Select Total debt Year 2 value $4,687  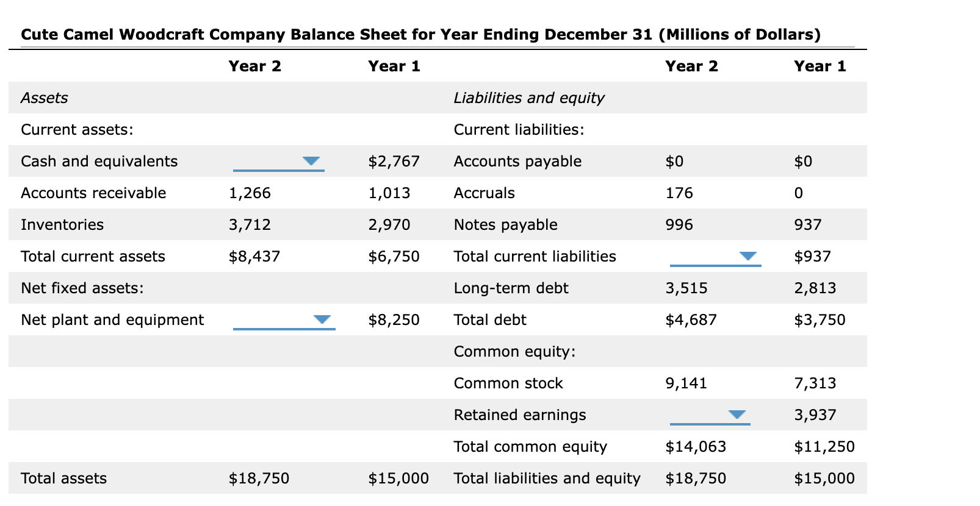coord(691,320)
